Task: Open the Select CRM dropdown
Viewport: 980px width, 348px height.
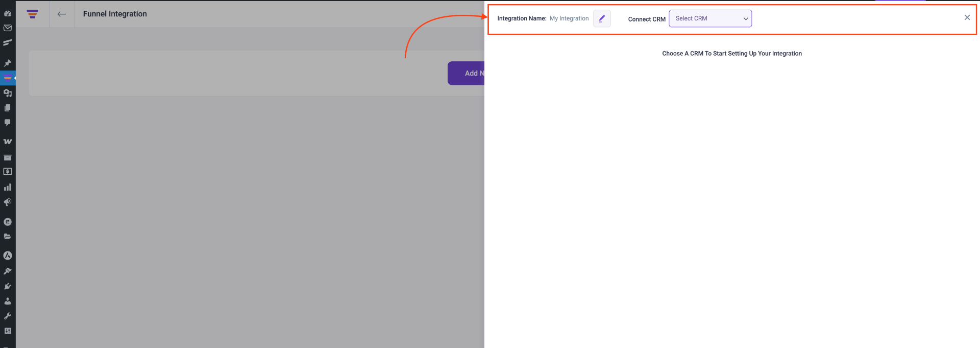Action: click(x=710, y=18)
